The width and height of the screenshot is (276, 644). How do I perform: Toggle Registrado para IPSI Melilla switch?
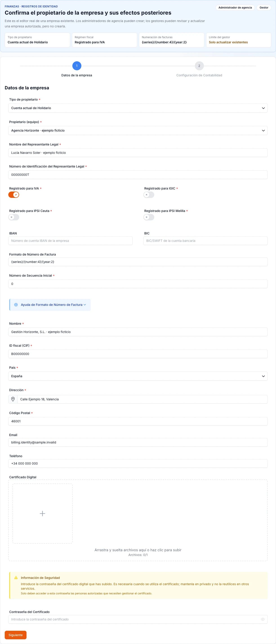(149, 217)
